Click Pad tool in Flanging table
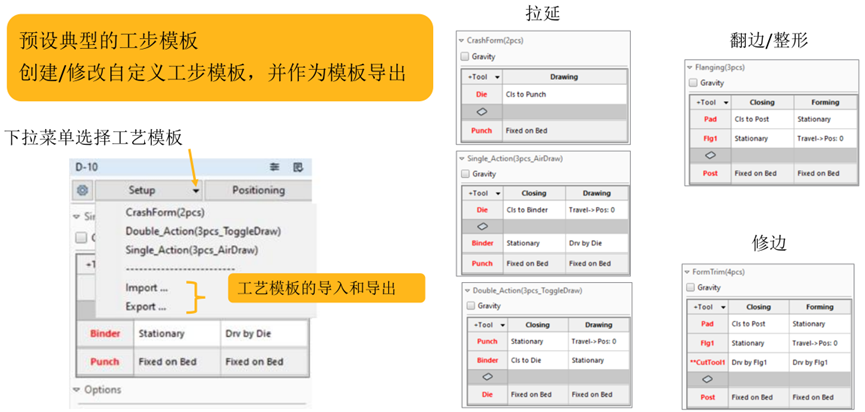Viewport: 865px width, 412px height. (710, 119)
